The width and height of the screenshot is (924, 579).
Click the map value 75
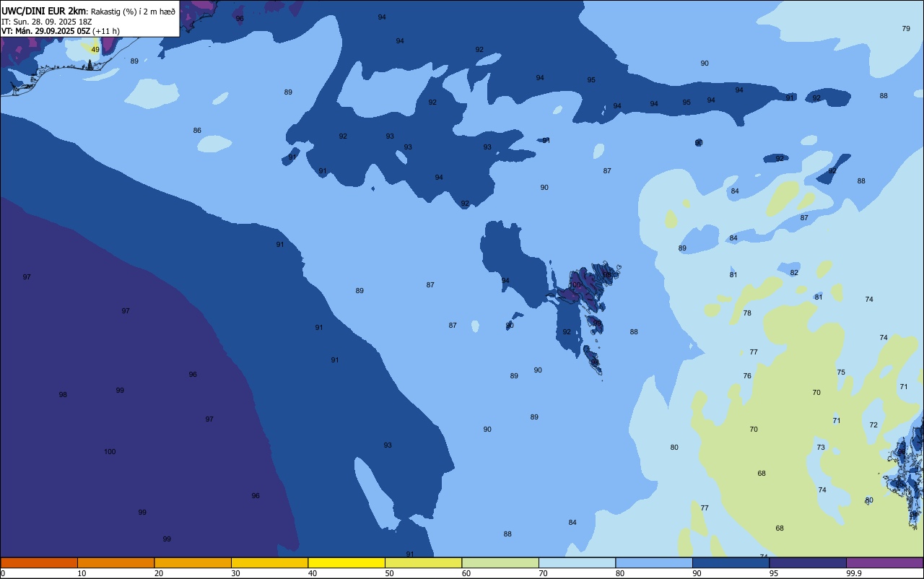pos(841,373)
